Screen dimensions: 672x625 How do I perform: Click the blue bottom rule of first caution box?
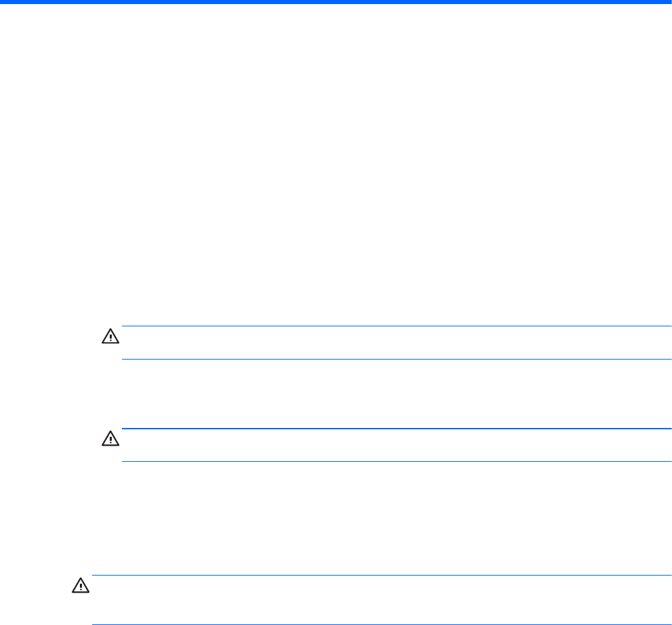tap(392, 359)
